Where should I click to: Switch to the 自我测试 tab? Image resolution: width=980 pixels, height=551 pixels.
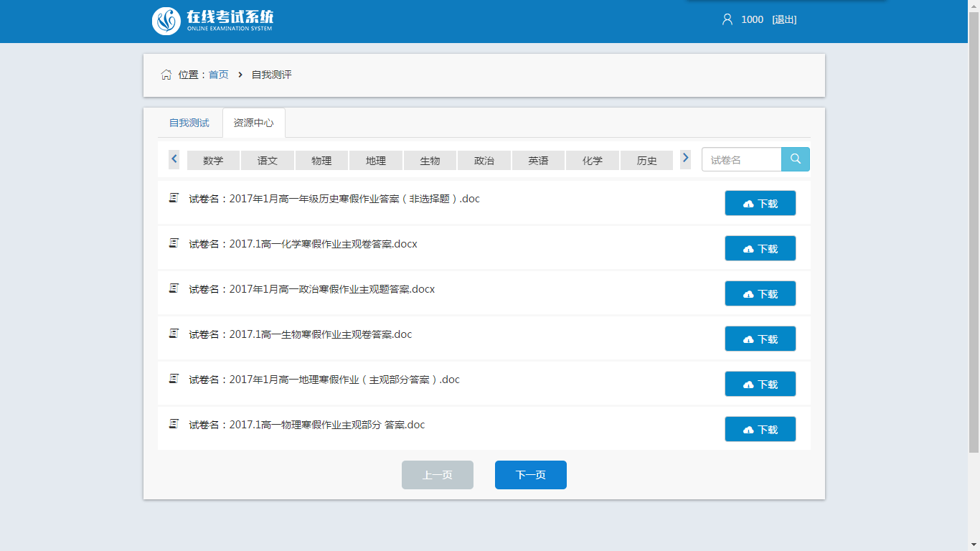coord(189,123)
